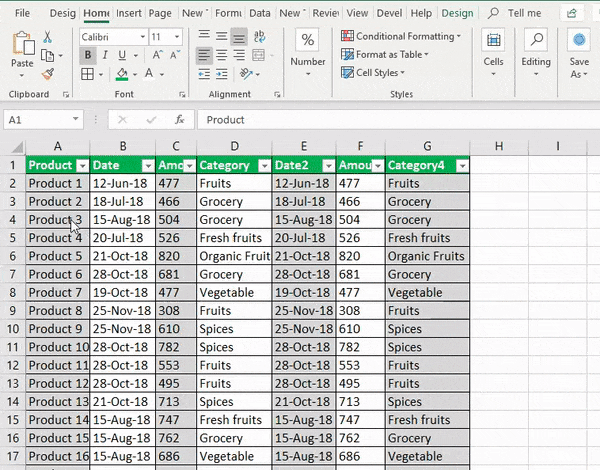Click the Center text alignment icon

pyautogui.click(x=222, y=55)
